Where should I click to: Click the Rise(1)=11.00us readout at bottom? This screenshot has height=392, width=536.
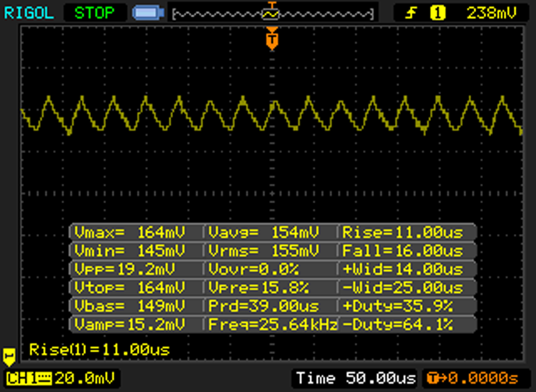point(100,350)
